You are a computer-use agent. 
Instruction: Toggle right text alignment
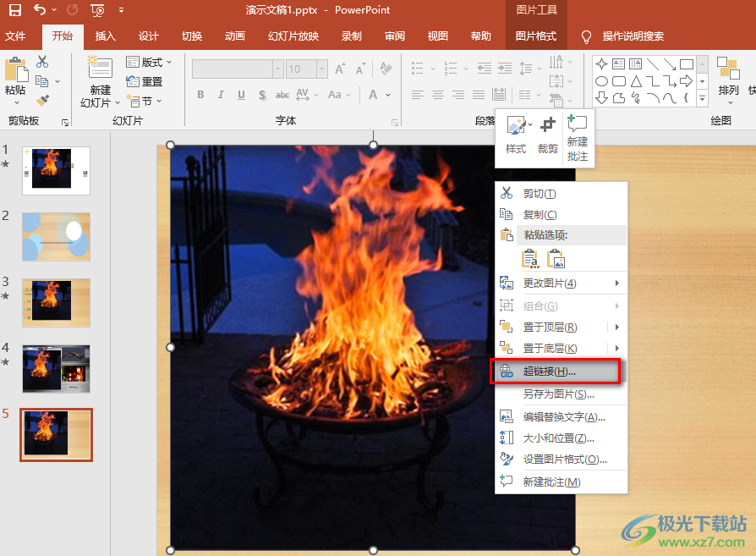click(458, 95)
